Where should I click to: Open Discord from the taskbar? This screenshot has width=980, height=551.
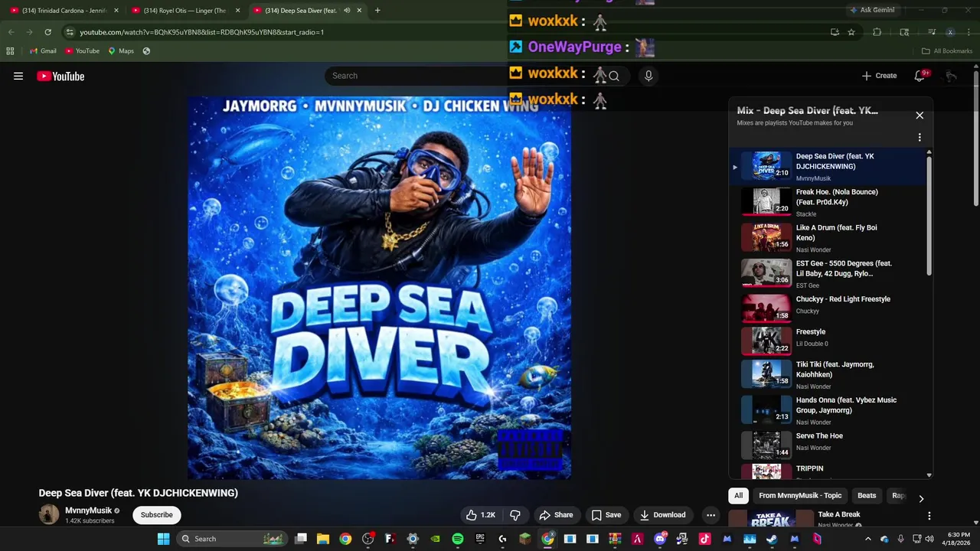click(x=659, y=539)
